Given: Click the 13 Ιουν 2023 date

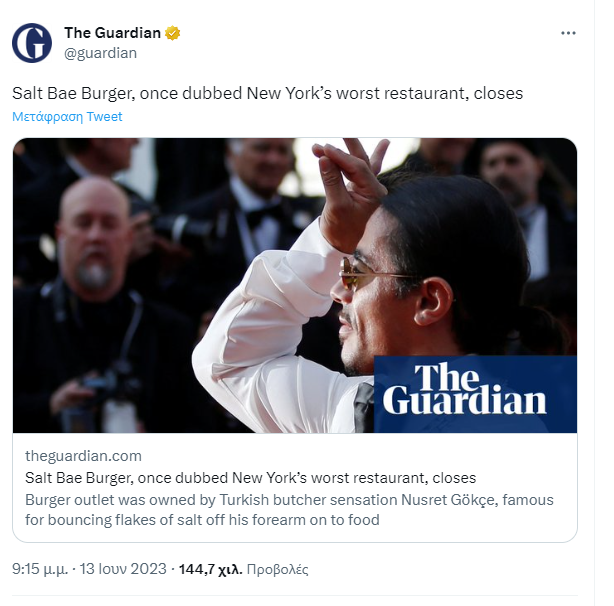Looking at the screenshot, I should pyautogui.click(x=123, y=569).
